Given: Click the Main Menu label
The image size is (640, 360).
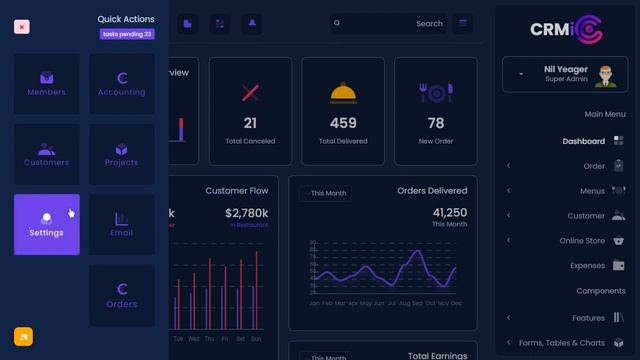Looking at the screenshot, I should (605, 114).
